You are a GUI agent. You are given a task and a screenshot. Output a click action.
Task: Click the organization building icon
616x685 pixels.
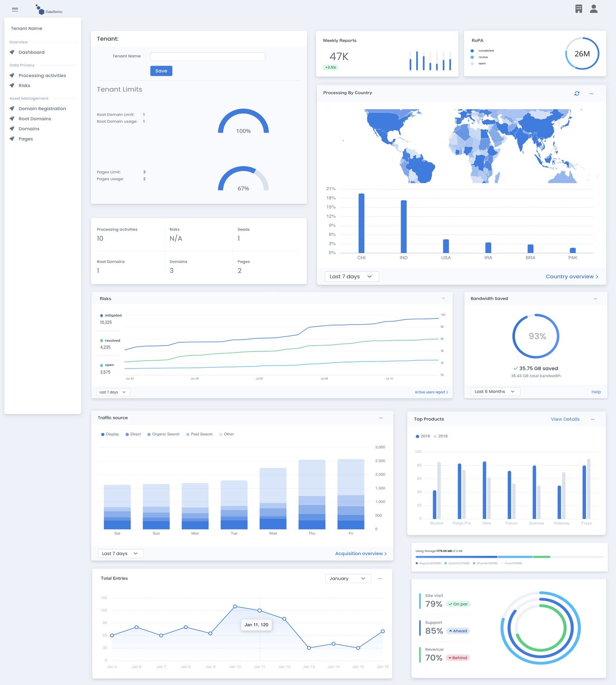coord(579,9)
